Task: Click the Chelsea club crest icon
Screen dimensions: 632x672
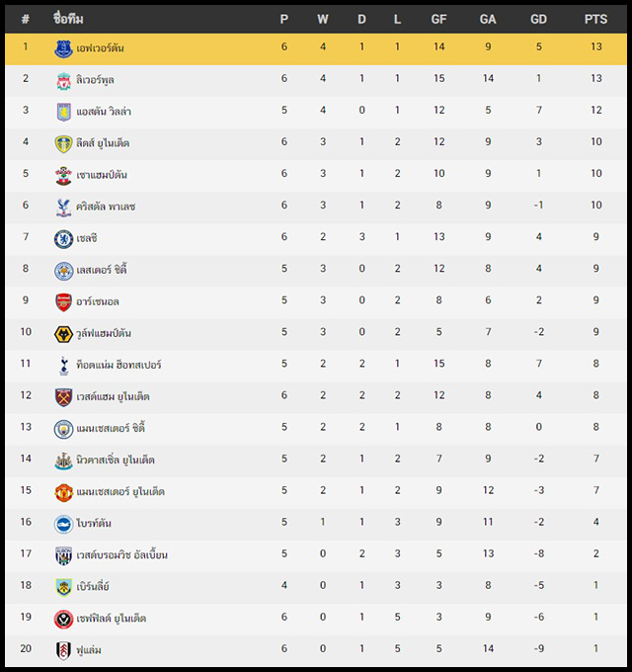Action: (63, 239)
